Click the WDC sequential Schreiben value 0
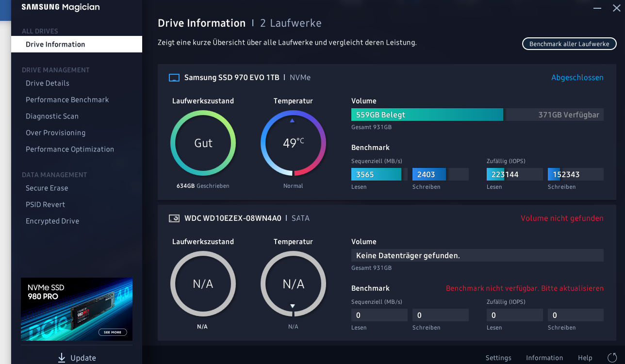Image resolution: width=625 pixels, height=364 pixels. pyautogui.click(x=441, y=315)
